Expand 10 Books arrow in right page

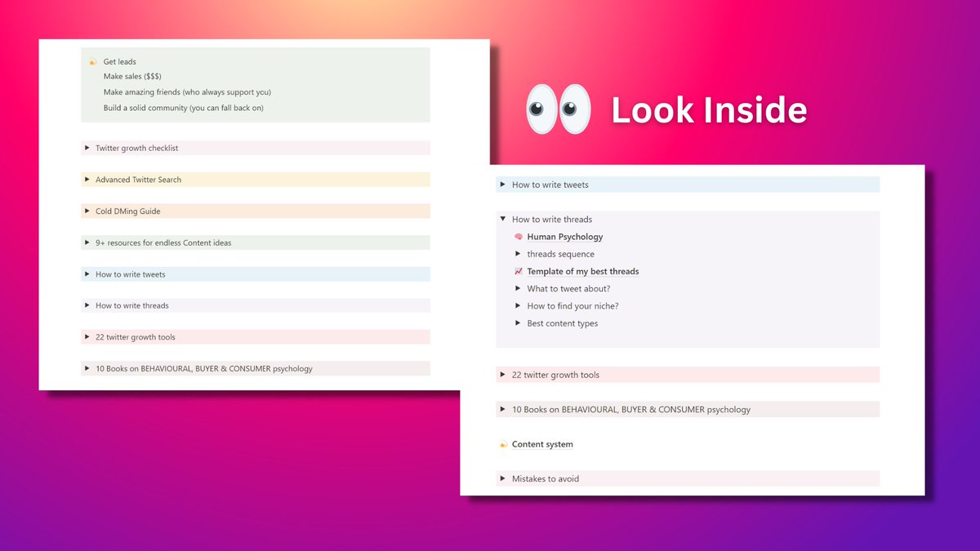pos(503,410)
